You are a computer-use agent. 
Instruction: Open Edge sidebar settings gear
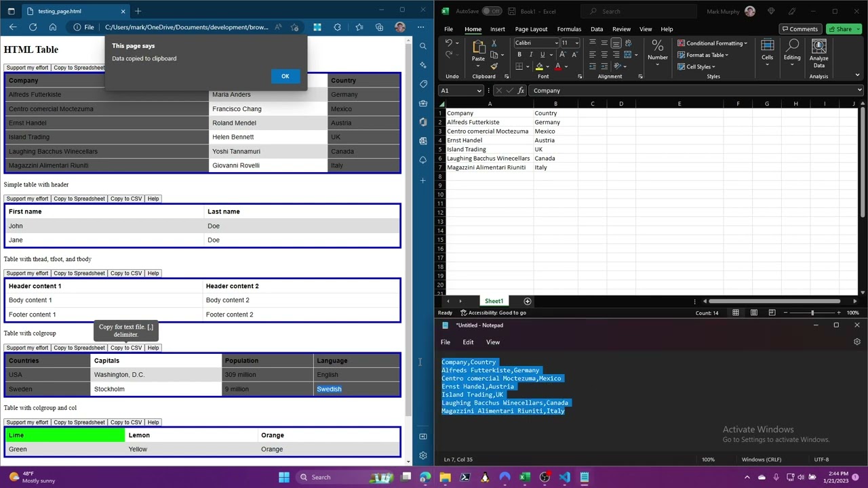coord(423,455)
